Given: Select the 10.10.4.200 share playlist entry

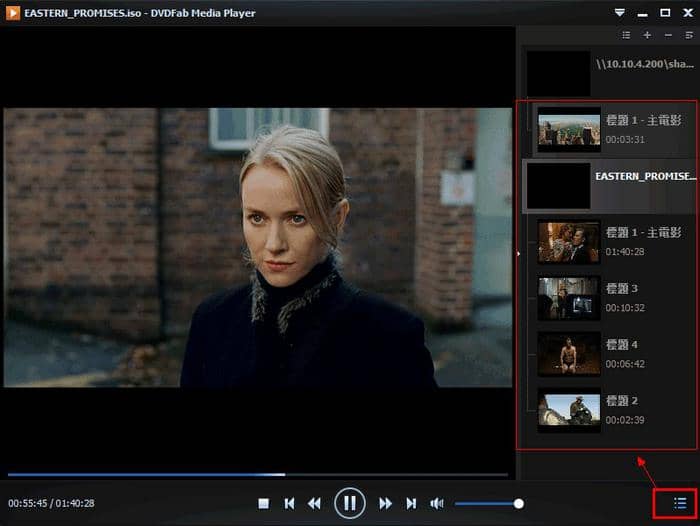Looking at the screenshot, I should pyautogui.click(x=610, y=73).
